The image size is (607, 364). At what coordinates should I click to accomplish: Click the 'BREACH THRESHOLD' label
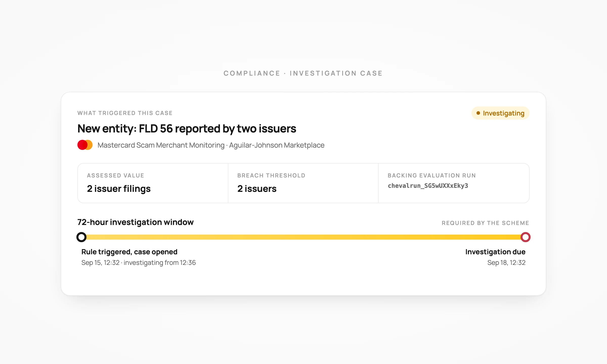271,175
